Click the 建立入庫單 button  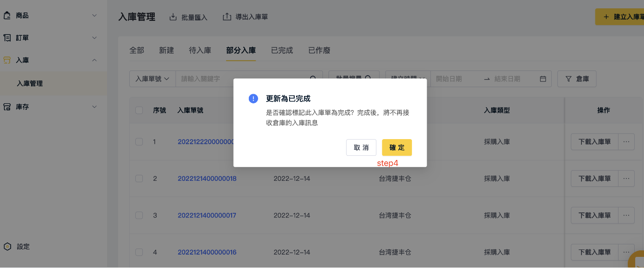[620, 17]
